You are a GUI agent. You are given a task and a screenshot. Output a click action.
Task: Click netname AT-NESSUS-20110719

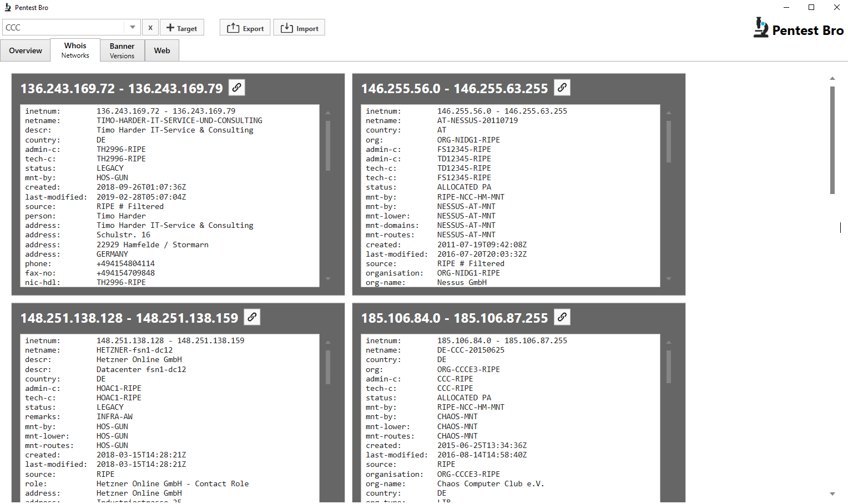(477, 120)
